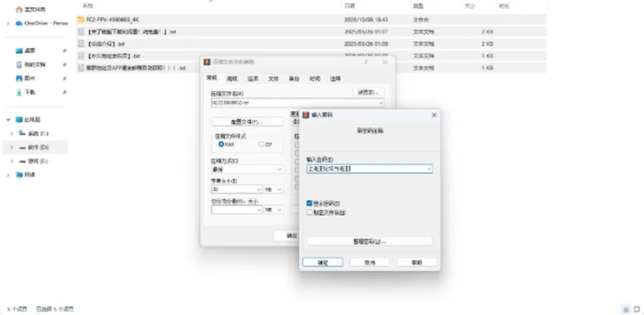Screen dimensions: 644x315
Task: Click the WinRAR icon in archive dialog title bar
Action: (207, 62)
